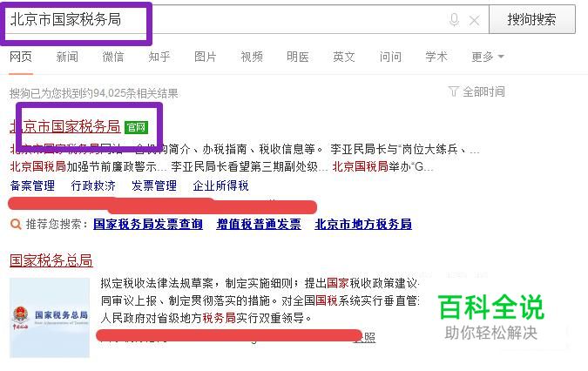Screen dimensions: 588x371
Task: Click the 搜狗已为您找到约94,025条相关结果 count text
Action: pos(94,93)
